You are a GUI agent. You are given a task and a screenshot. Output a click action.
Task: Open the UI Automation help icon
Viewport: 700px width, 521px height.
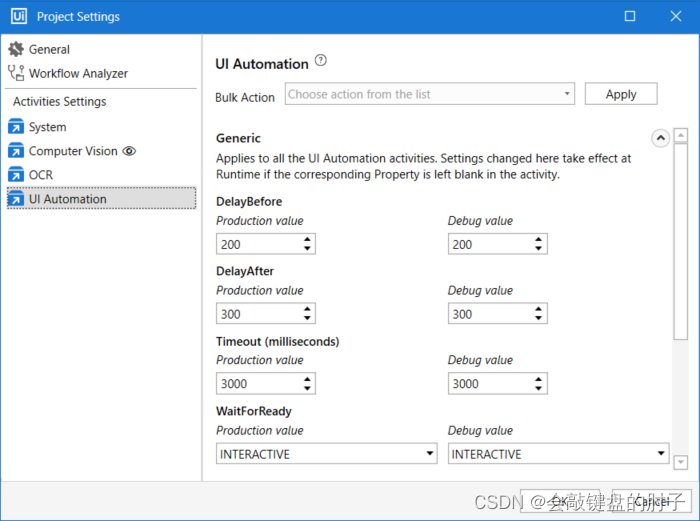321,60
